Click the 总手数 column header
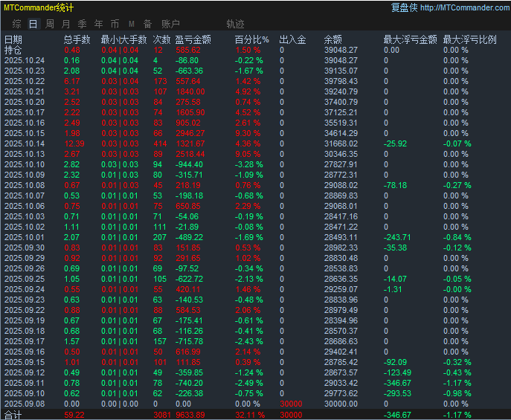This screenshot has width=511, height=420. pyautogui.click(x=77, y=39)
